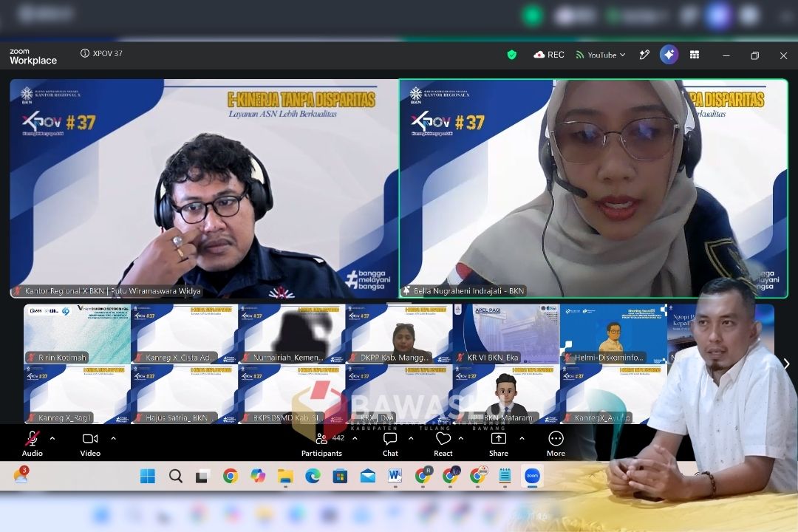Open the AI Companion sparkle icon
The height and width of the screenshot is (532, 798).
point(669,55)
